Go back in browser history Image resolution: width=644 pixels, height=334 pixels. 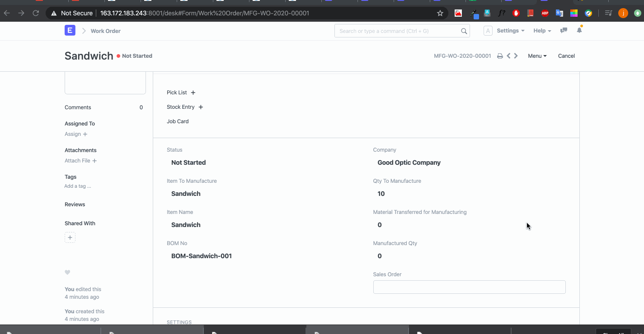point(7,13)
